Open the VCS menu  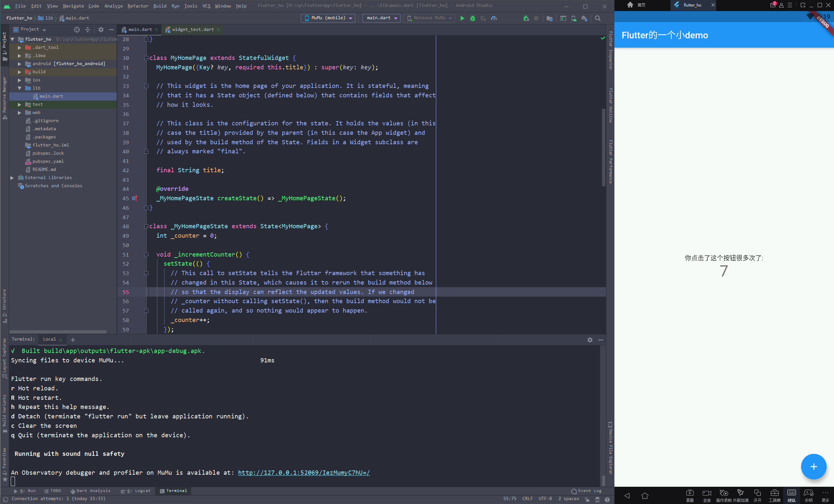click(206, 6)
